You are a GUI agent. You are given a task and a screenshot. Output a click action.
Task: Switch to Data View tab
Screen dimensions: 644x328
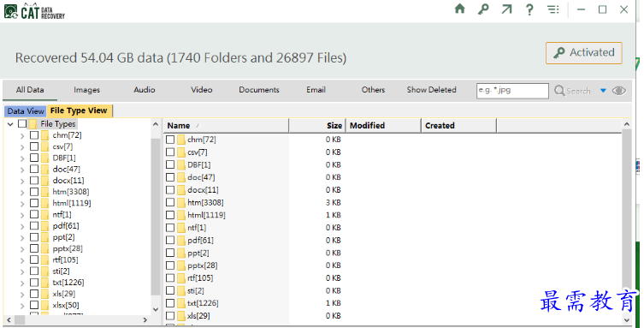[26, 111]
